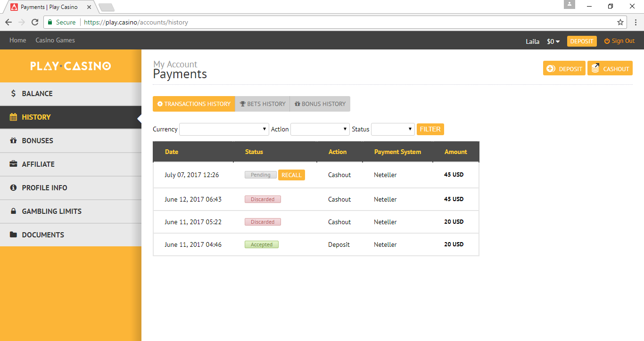The width and height of the screenshot is (644, 341).
Task: Click 45 USD in June 12 row
Action: [x=454, y=199]
